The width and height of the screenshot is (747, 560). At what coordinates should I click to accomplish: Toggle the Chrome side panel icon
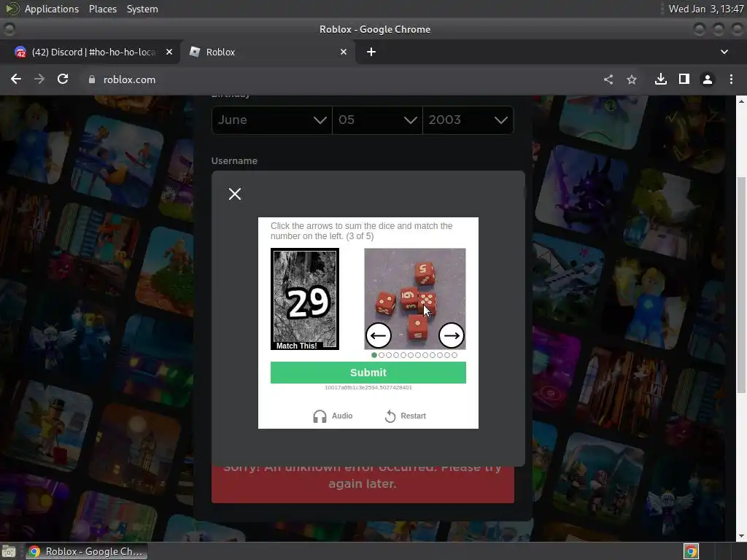pyautogui.click(x=684, y=79)
